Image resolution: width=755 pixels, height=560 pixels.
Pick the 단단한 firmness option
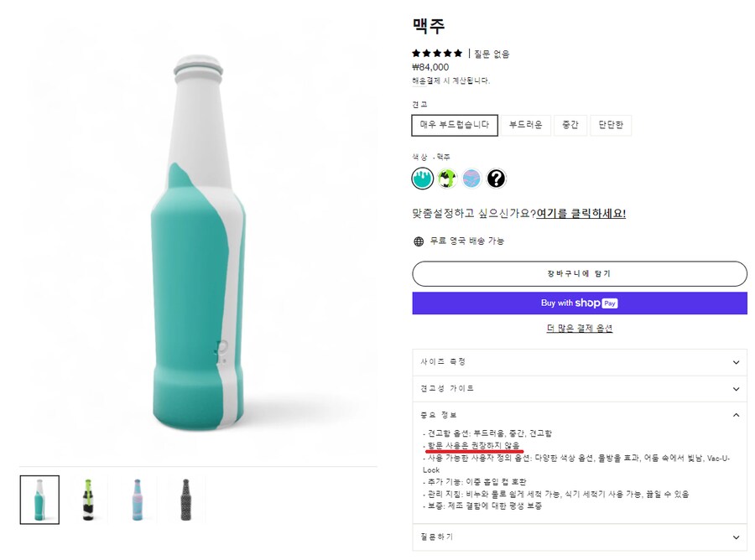pos(611,126)
